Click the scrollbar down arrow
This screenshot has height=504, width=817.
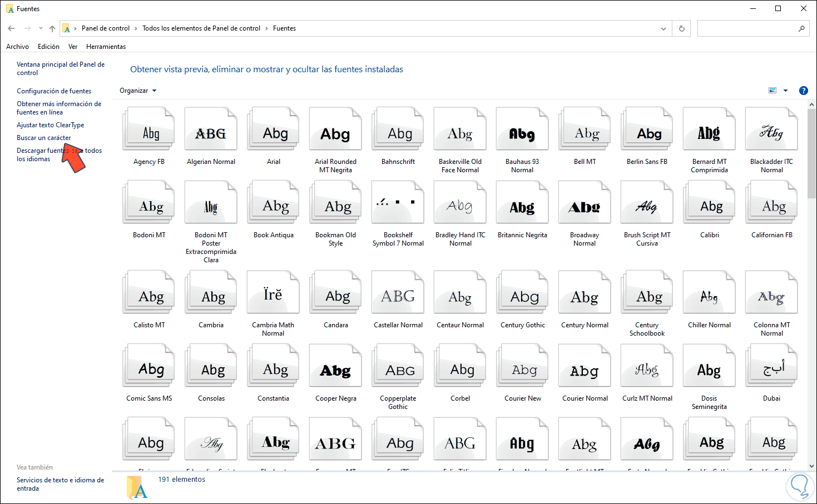(812, 466)
